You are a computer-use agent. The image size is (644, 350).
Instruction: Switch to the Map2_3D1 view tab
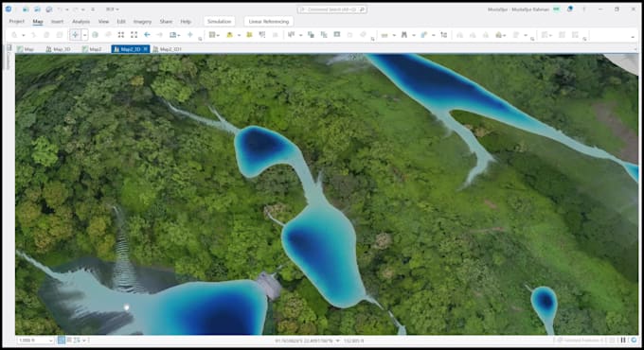[168, 49]
